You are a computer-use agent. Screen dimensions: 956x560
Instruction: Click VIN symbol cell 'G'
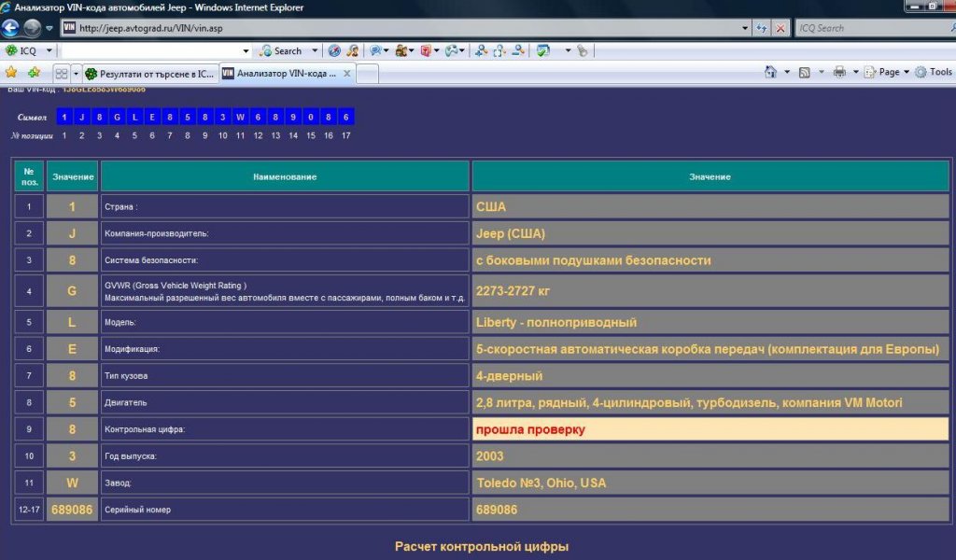tap(117, 117)
